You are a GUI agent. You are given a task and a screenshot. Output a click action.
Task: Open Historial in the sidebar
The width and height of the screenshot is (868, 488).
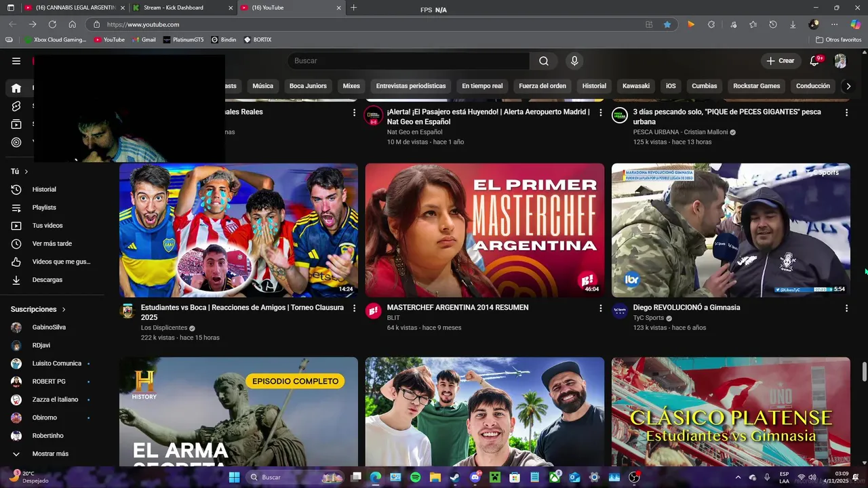pos(44,190)
